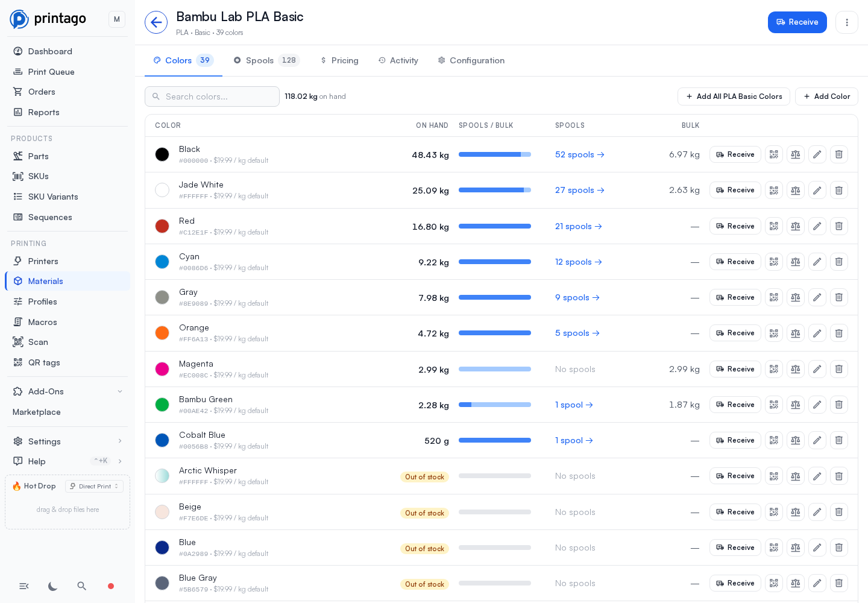Go back using the circled arrow icon

pos(156,22)
